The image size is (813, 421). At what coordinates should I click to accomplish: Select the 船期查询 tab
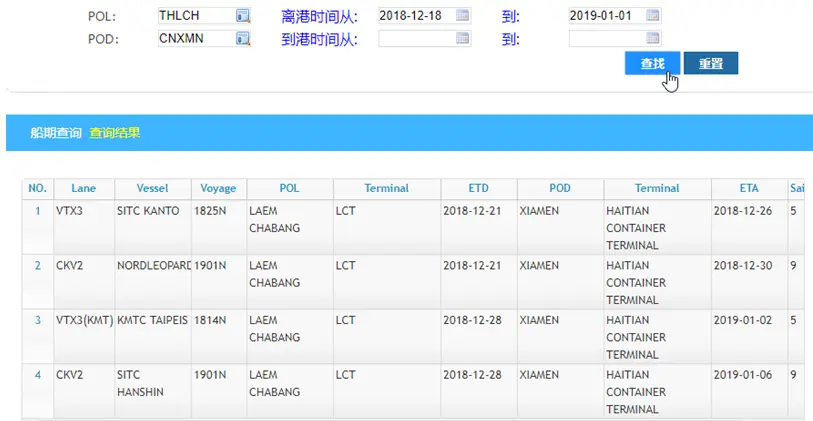click(56, 133)
